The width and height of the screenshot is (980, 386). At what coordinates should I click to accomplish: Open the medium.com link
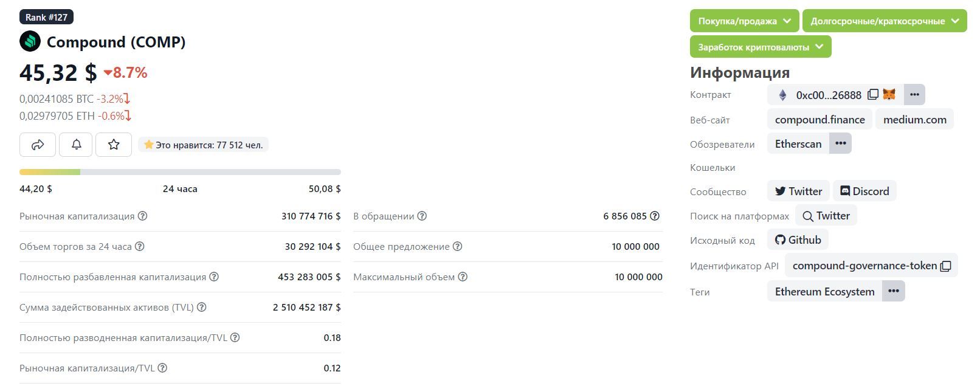(x=915, y=119)
